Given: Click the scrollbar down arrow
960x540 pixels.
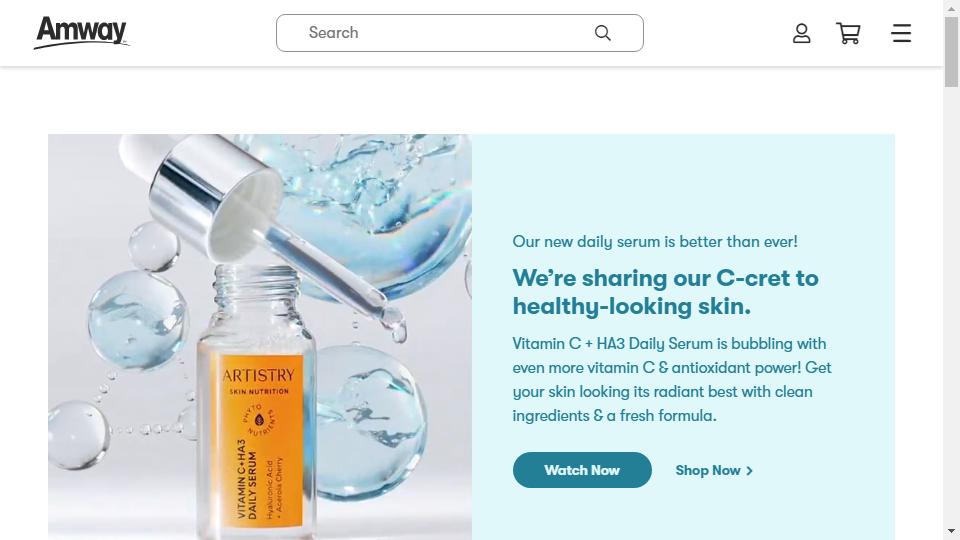Looking at the screenshot, I should coord(951,531).
